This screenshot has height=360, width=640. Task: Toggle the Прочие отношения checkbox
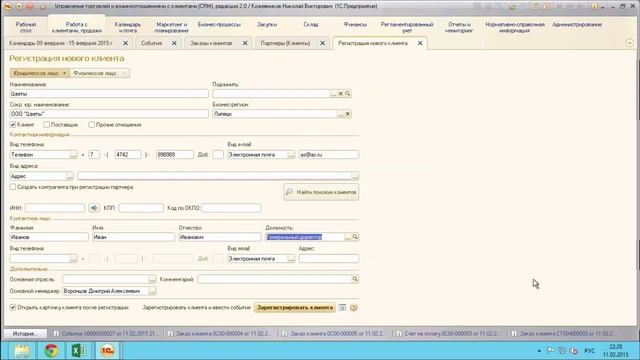(91, 124)
